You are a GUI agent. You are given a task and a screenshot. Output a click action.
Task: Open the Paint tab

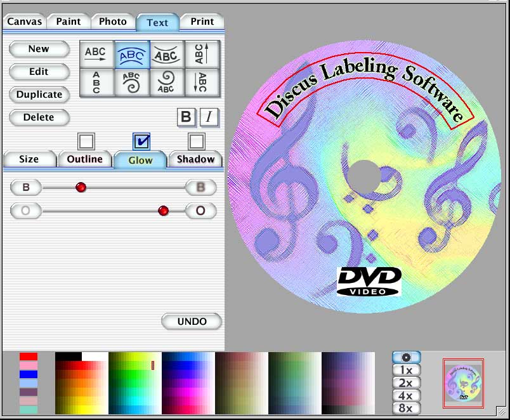coord(69,22)
